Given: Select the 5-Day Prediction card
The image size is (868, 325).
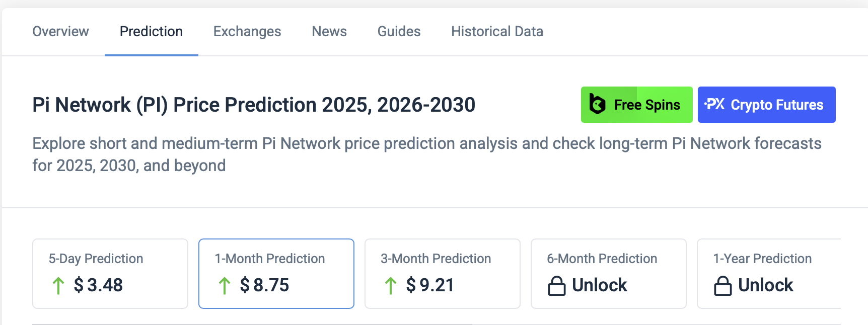Looking at the screenshot, I should pos(110,273).
